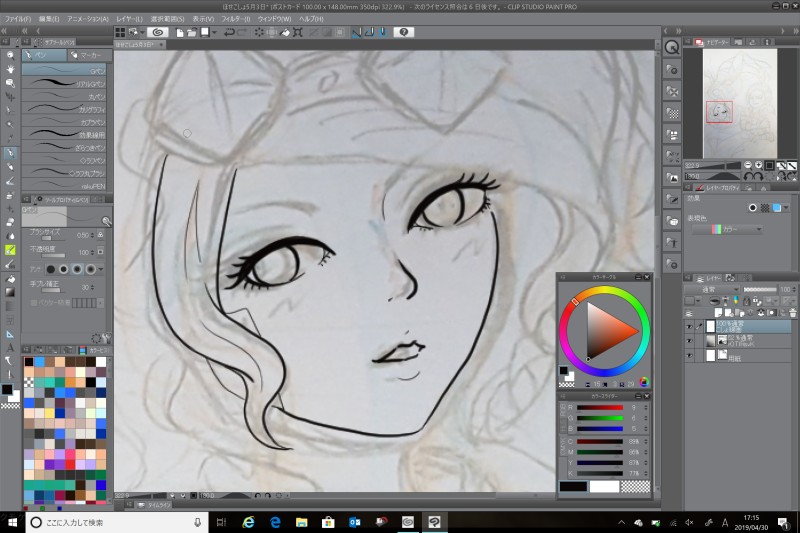This screenshot has width=800, height=533.
Task: Click the Undo arrow icon
Action: [x=229, y=32]
